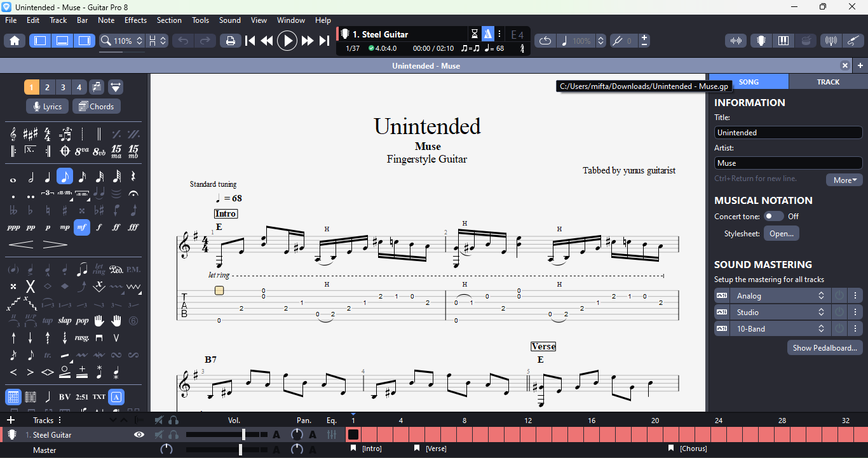
Task: Open track info three-dot menu
Action: pyautogui.click(x=499, y=34)
